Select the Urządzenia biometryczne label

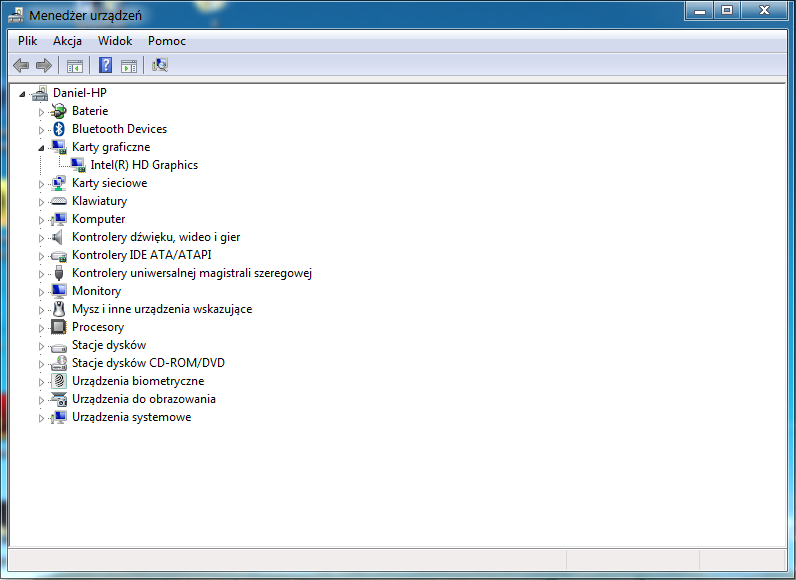tap(138, 381)
